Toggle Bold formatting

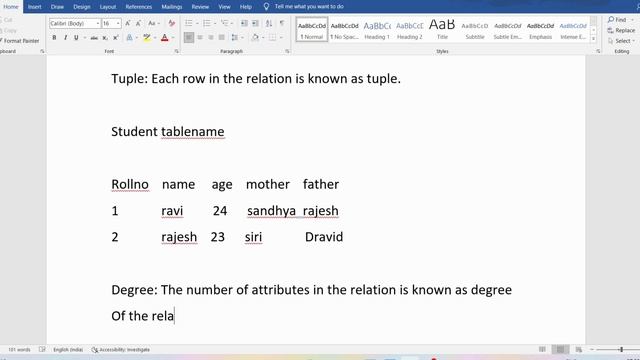pyautogui.click(x=54, y=38)
